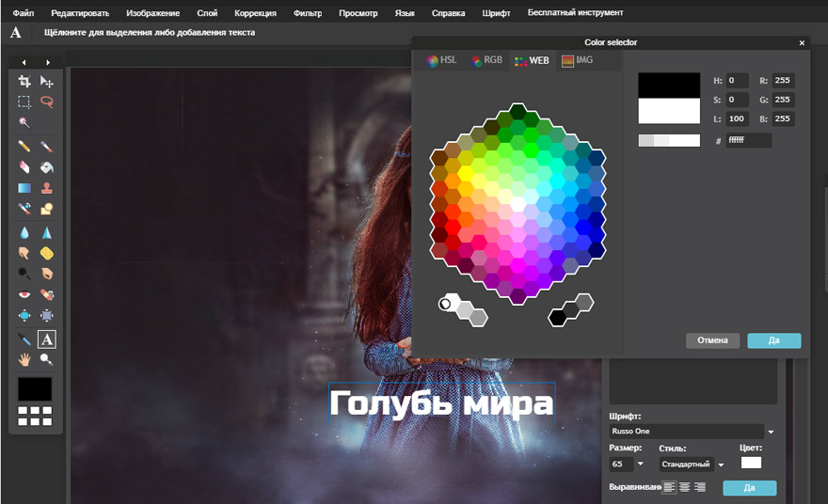828x504 pixels.
Task: Select the Lasso tool
Action: point(46,102)
